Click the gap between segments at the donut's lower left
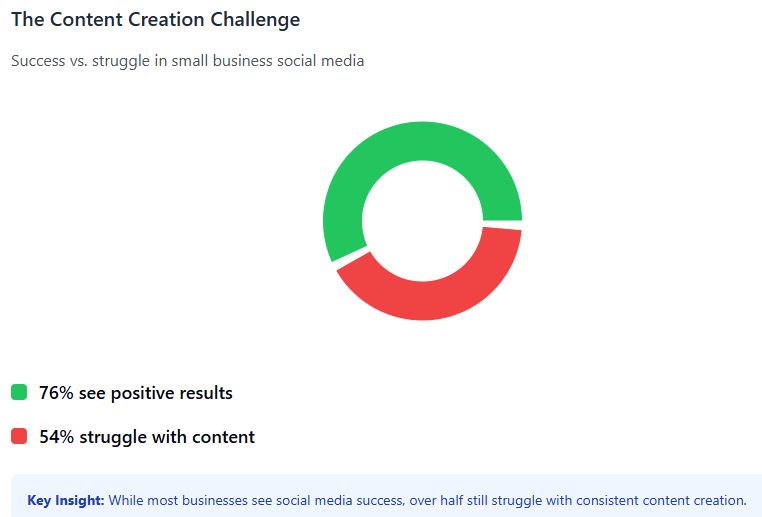 (350, 258)
